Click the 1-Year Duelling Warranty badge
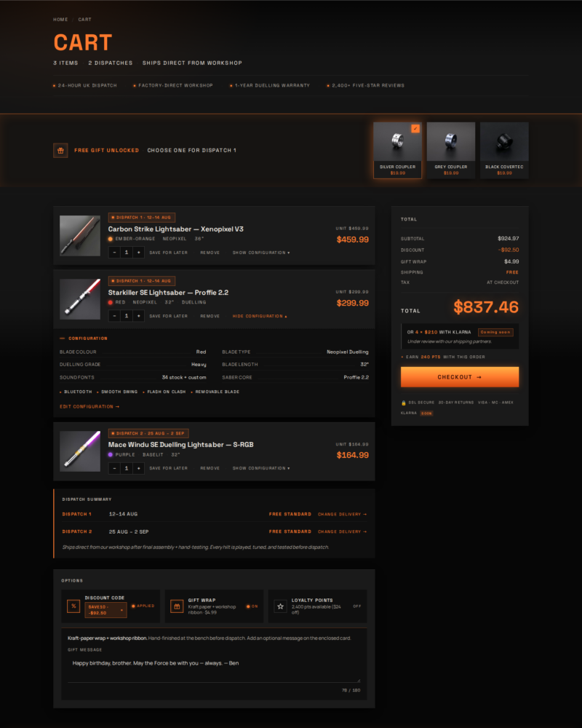The image size is (582, 728). coord(270,85)
